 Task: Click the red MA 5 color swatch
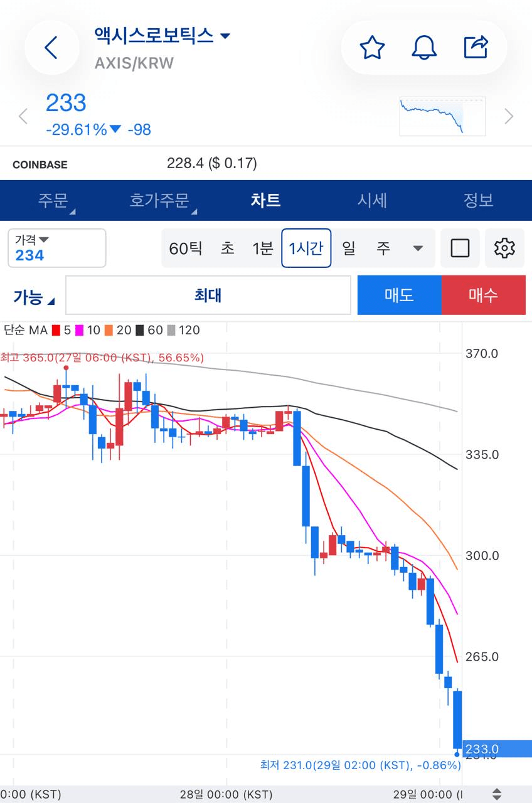click(56, 330)
